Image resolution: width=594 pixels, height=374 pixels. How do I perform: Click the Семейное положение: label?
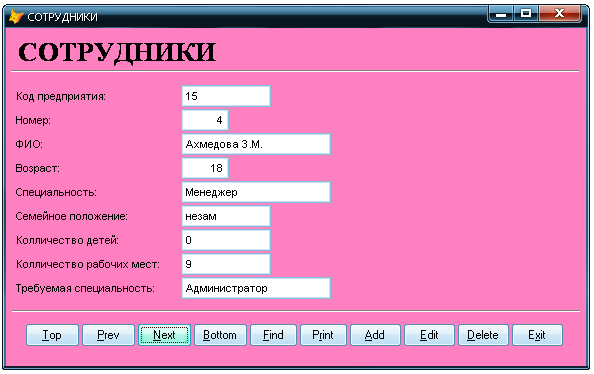click(72, 216)
